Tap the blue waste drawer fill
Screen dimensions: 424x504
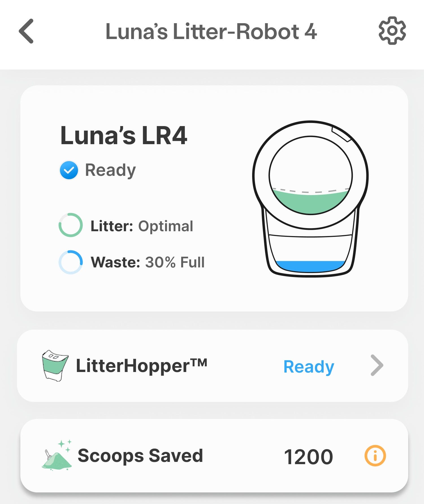click(x=310, y=266)
